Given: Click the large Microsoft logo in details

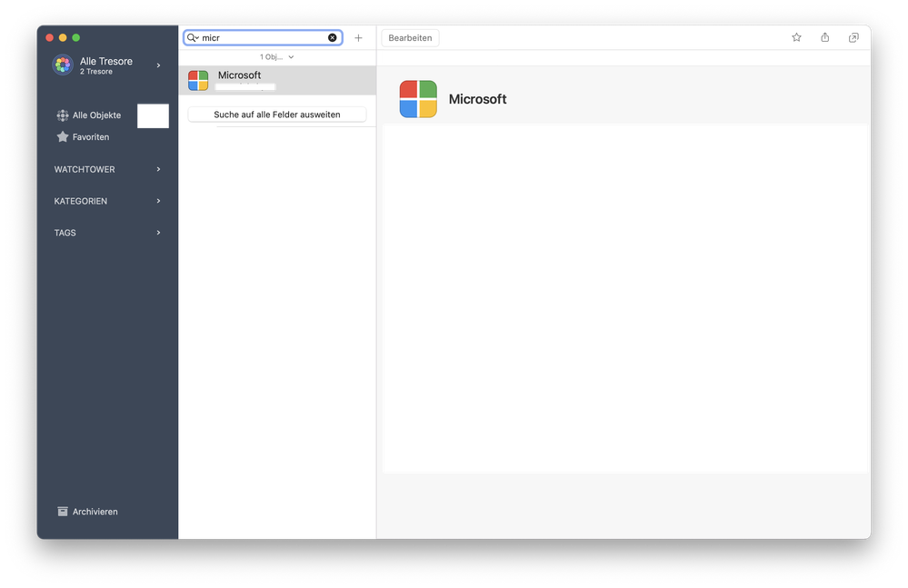Looking at the screenshot, I should pos(418,99).
